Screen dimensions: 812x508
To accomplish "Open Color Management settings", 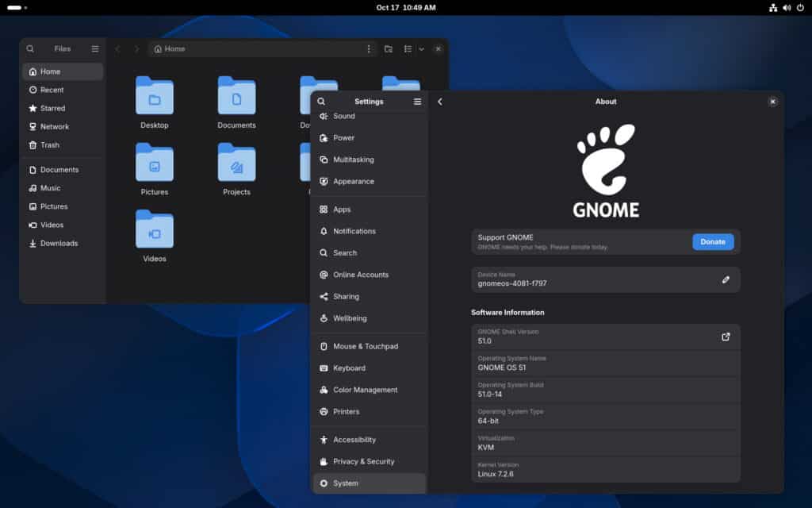I will point(370,390).
